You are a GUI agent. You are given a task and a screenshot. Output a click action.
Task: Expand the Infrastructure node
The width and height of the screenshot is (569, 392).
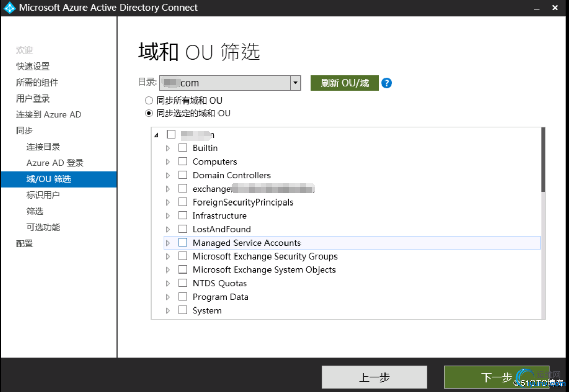(x=168, y=216)
